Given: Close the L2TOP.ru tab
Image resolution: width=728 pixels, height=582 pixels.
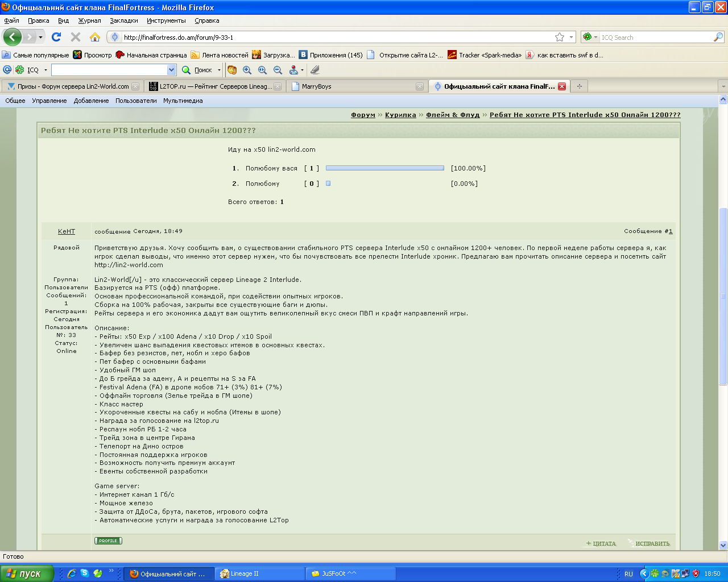Looking at the screenshot, I should pyautogui.click(x=278, y=86).
